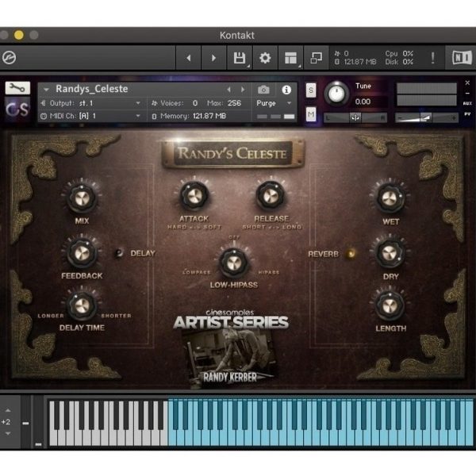Image resolution: width=476 pixels, height=476 pixels.
Task: Click the exclamation warning icon
Action: pos(432,58)
